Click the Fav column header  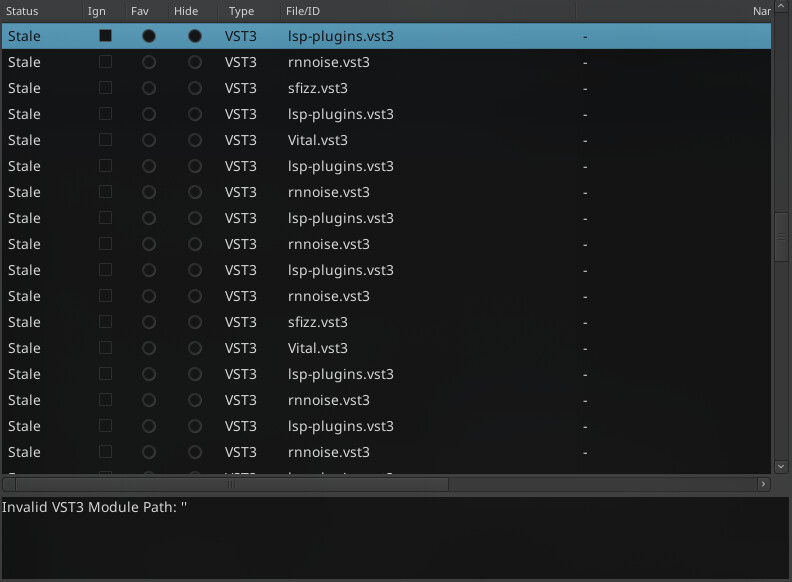[x=140, y=11]
